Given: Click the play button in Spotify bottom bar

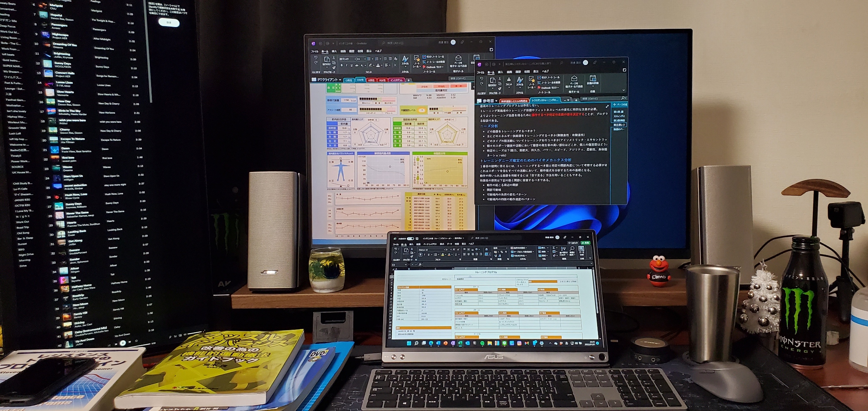Looking at the screenshot, I should pyautogui.click(x=123, y=343).
